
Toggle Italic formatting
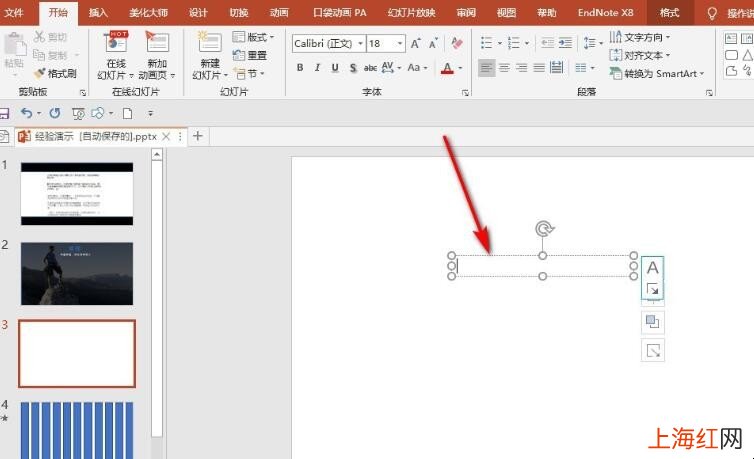pyautogui.click(x=317, y=68)
